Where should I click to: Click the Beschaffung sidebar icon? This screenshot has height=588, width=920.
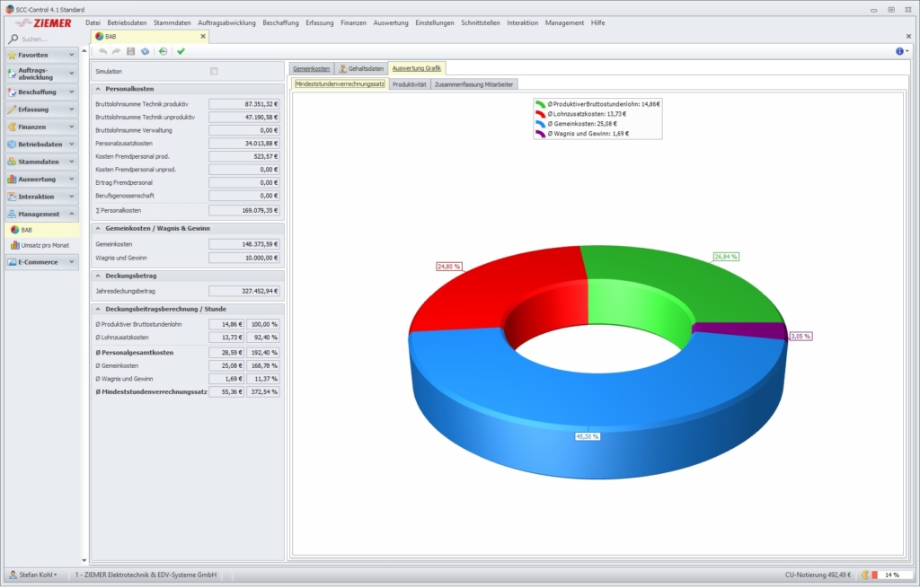12,92
